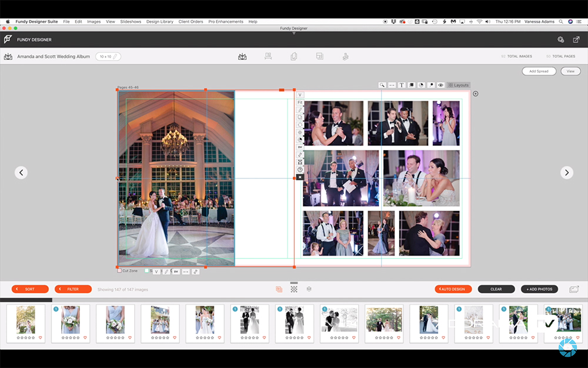Select the first bride portrait thumbnail

25,320
